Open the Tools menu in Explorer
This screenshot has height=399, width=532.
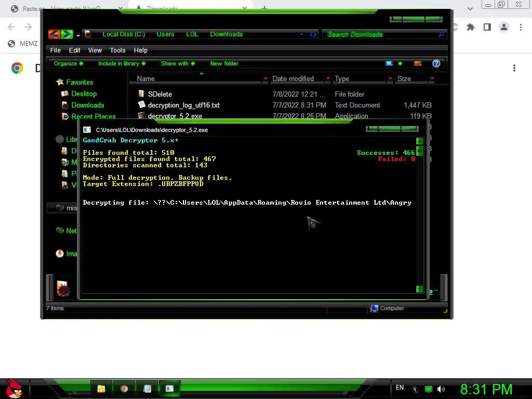point(117,50)
